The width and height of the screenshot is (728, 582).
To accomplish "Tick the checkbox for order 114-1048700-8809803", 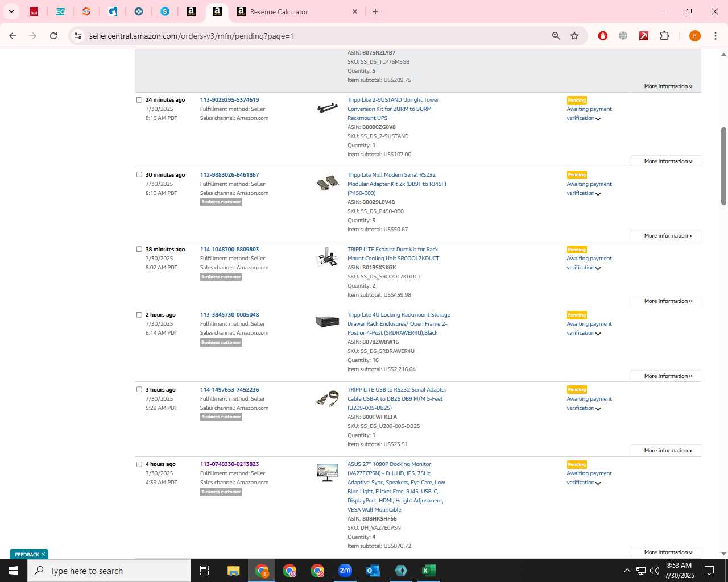I will click(139, 249).
